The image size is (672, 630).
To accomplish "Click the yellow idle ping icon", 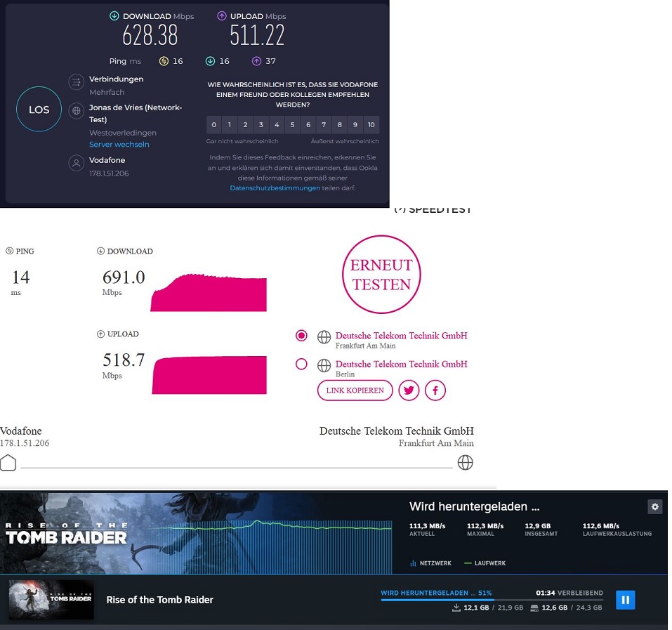I will (164, 61).
